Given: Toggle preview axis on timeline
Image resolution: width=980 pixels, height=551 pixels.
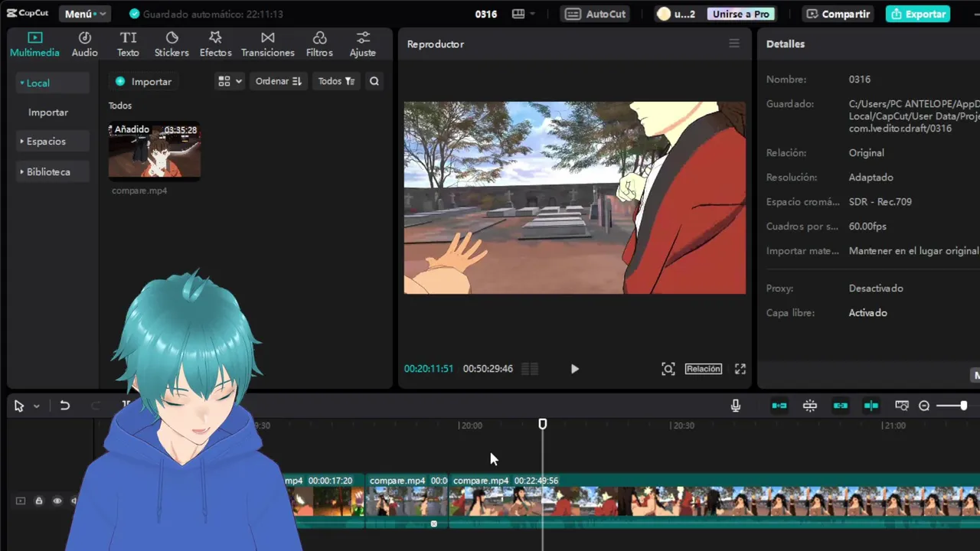Looking at the screenshot, I should pos(871,406).
